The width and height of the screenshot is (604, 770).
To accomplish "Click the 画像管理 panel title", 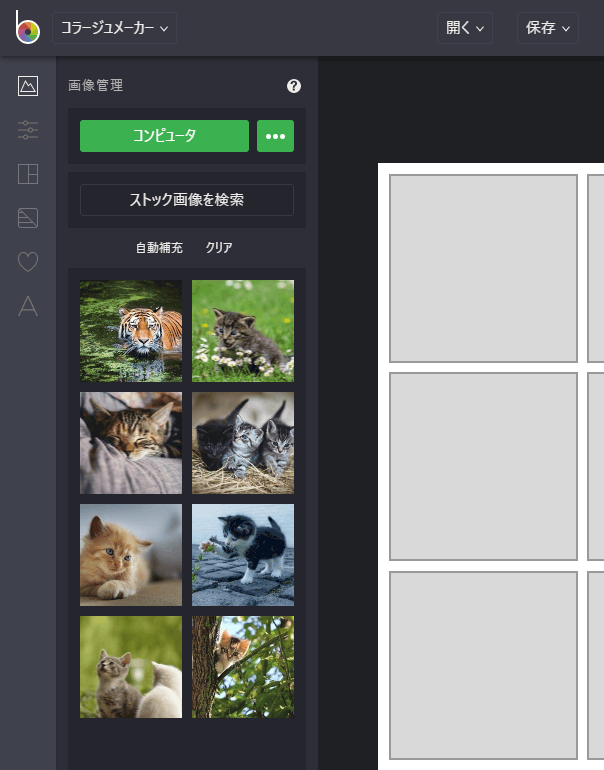I will pos(96,86).
